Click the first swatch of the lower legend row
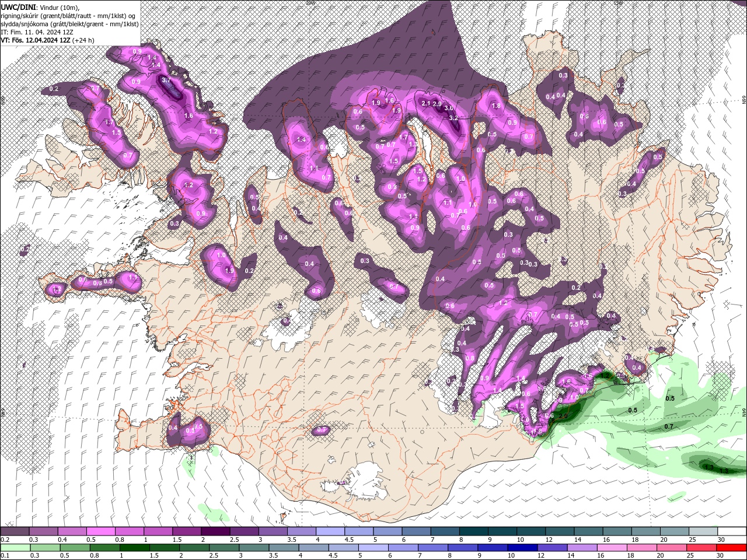The image size is (747, 560). click(15, 548)
